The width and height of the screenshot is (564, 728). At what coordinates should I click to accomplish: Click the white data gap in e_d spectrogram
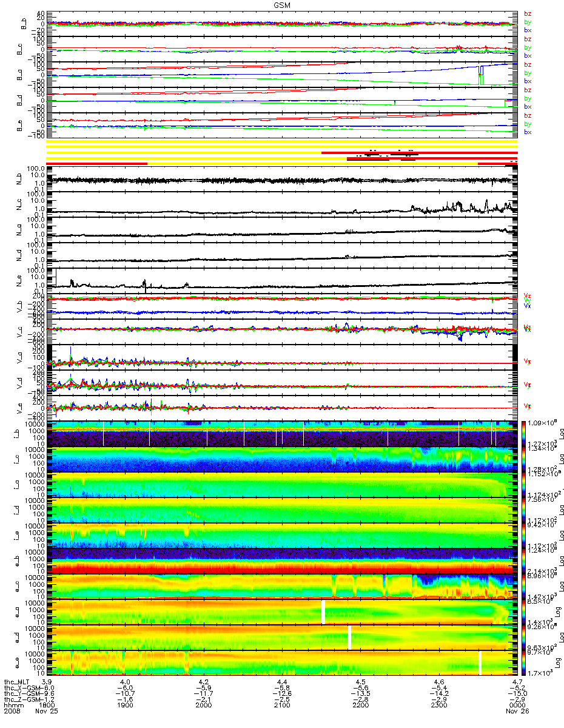tap(350, 638)
